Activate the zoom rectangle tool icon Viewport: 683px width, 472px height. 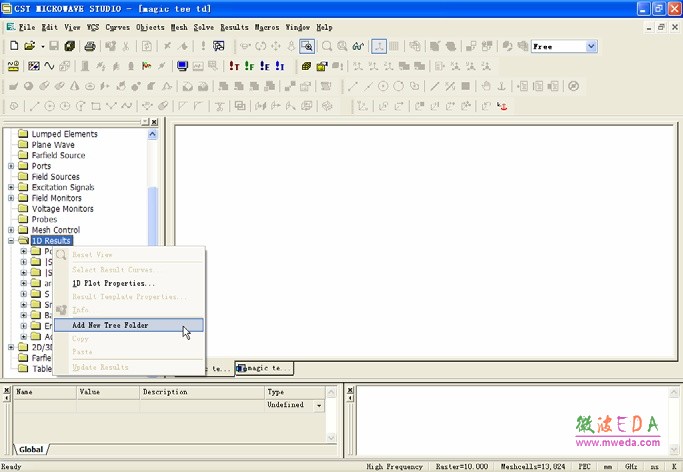coord(307,46)
